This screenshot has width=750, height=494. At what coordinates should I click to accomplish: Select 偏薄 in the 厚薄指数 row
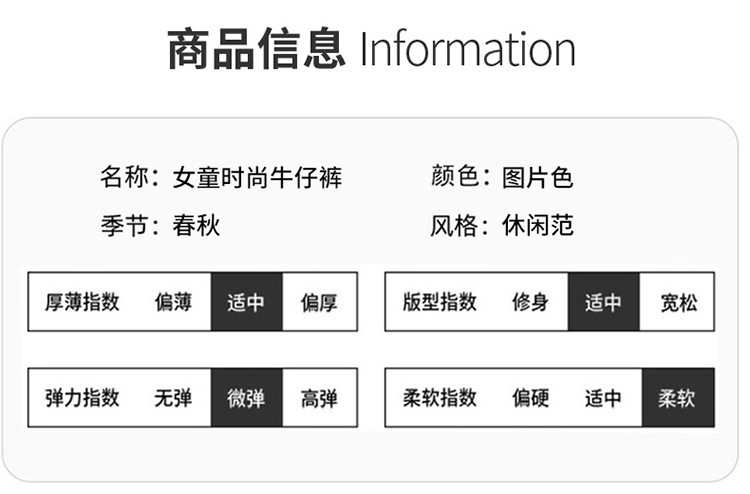(x=173, y=301)
